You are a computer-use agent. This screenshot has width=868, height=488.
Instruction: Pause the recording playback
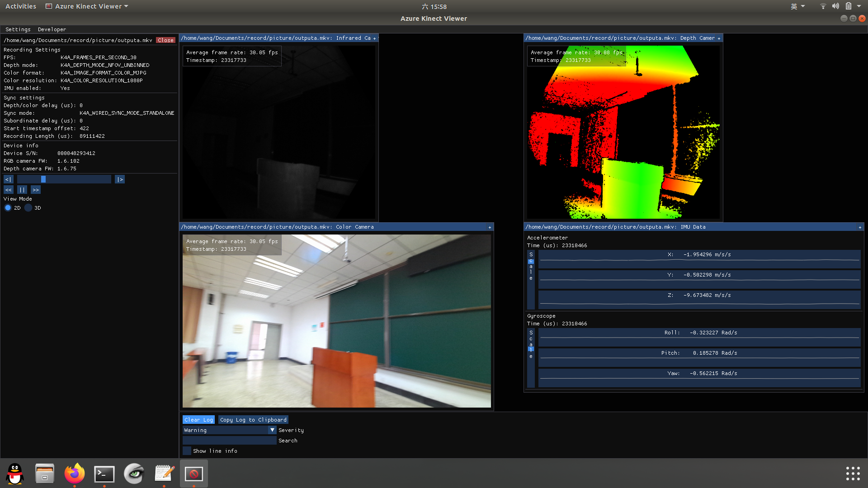click(22, 189)
